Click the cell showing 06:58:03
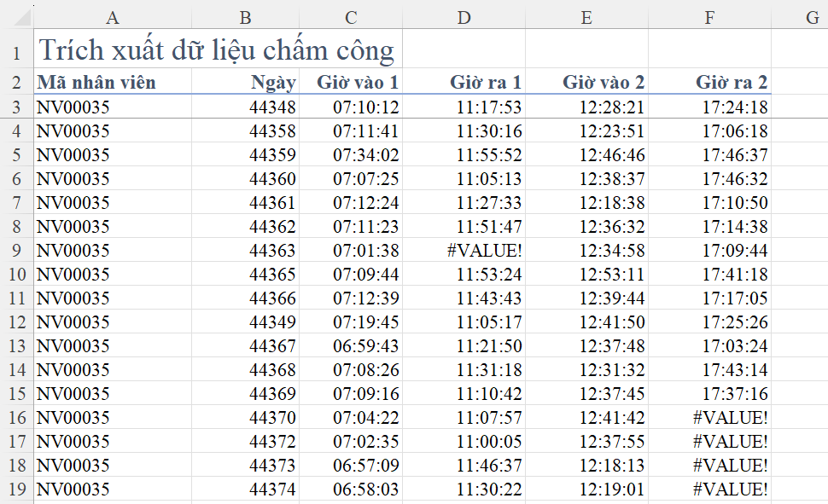 [x=365, y=490]
